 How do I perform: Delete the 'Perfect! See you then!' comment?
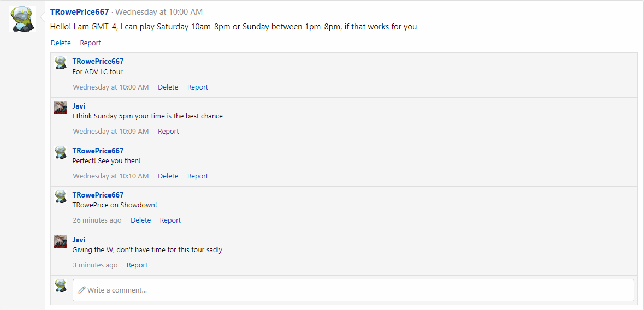tap(168, 176)
